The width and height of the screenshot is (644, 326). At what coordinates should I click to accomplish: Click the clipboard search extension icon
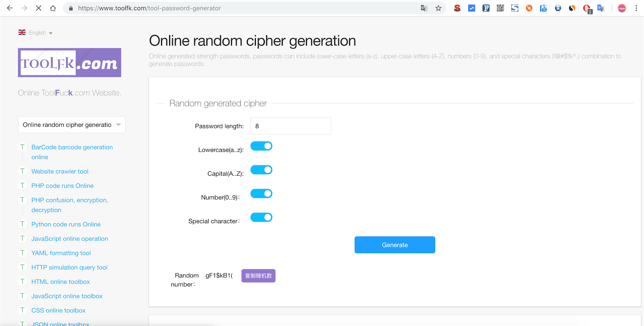point(543,8)
